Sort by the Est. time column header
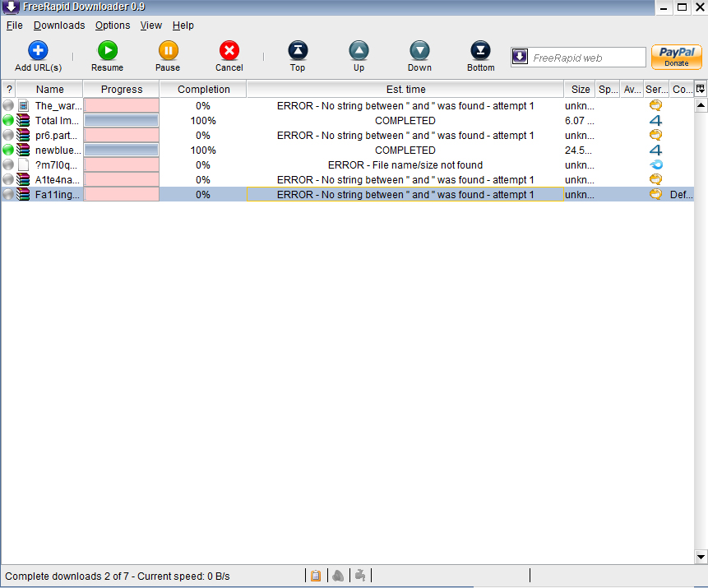This screenshot has width=708, height=588. (x=405, y=89)
